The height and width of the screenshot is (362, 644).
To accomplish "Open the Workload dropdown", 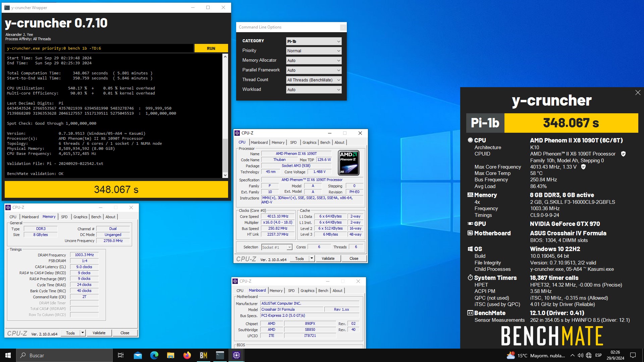I will click(x=314, y=90).
